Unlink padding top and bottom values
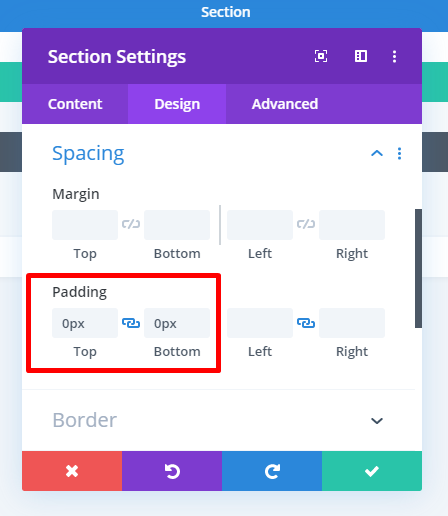The width and height of the screenshot is (448, 516). click(x=131, y=323)
